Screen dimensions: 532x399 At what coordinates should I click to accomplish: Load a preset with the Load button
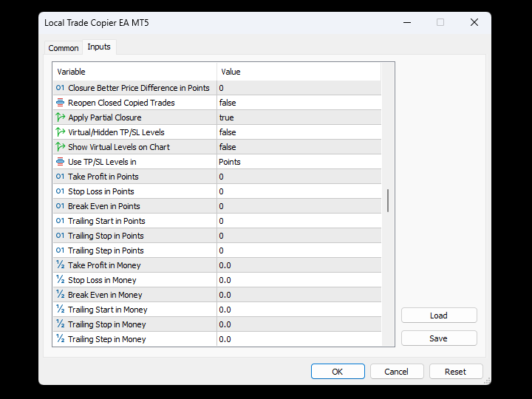click(x=439, y=316)
